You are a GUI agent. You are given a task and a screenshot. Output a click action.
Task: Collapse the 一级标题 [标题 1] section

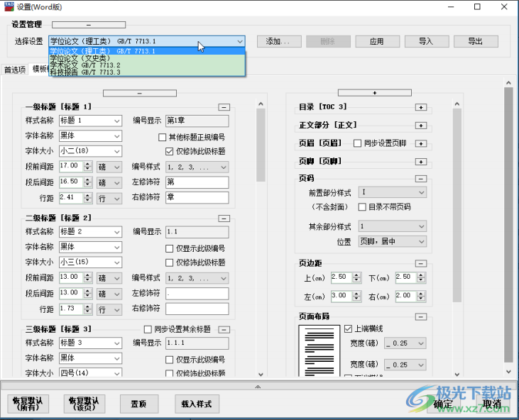[224, 107]
